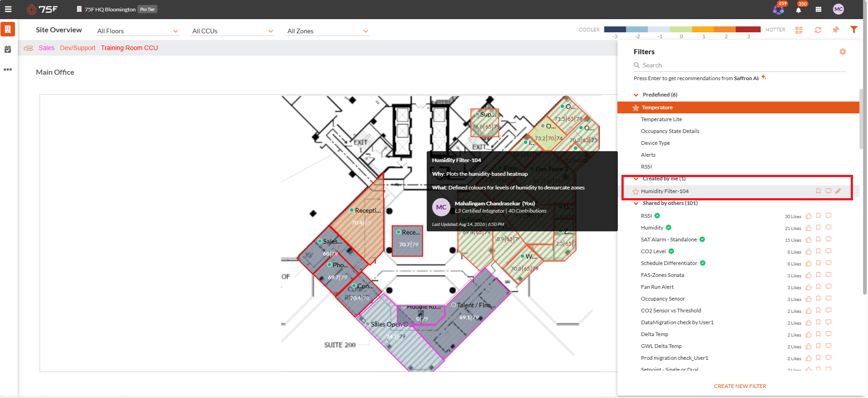This screenshot has width=868, height=398.
Task: Click the CCU list icon beside Sales
Action: (x=28, y=48)
